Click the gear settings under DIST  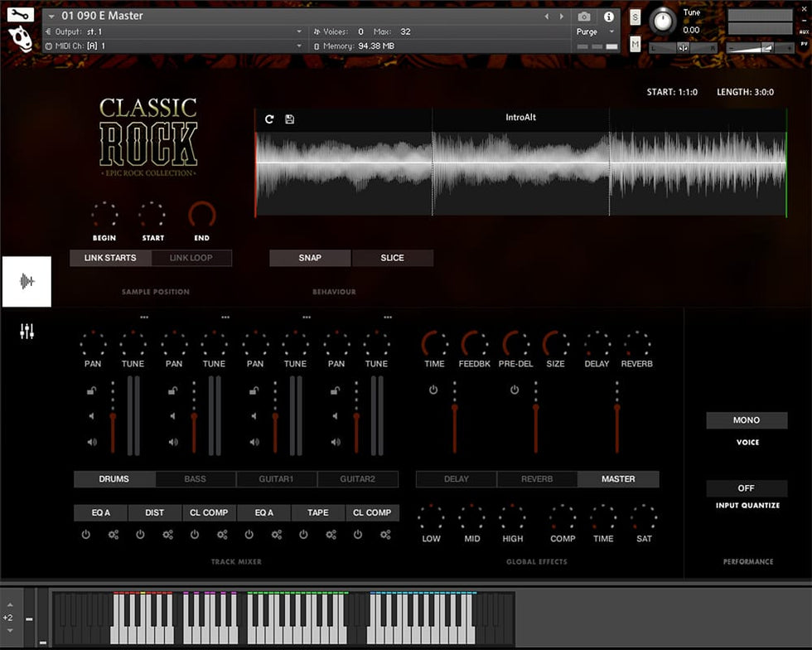[168, 535]
